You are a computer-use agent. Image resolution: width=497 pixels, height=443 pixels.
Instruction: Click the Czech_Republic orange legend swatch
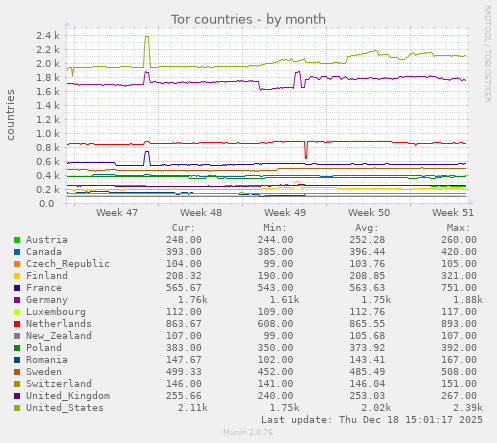[x=17, y=264]
